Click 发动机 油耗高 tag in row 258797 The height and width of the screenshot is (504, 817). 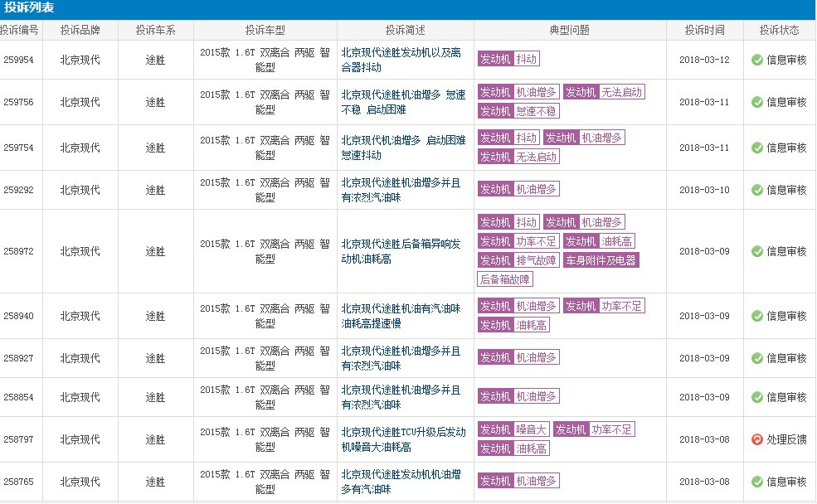point(513,448)
